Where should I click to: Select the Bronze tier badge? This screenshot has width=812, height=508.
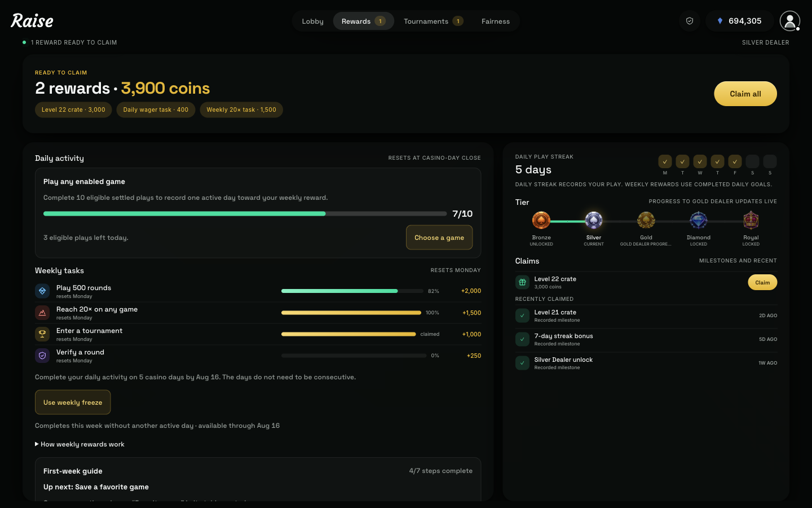(541, 220)
